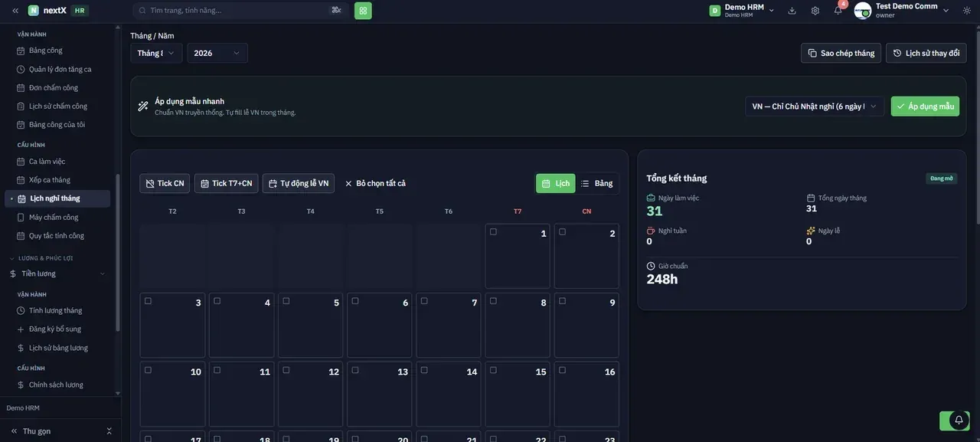Click Áp dụng mẫu button
Viewport: 980px width, 442px height.
click(925, 106)
